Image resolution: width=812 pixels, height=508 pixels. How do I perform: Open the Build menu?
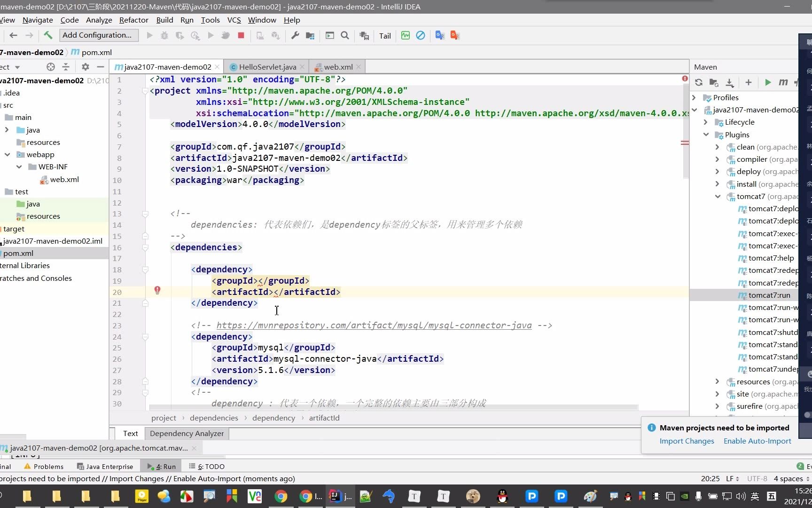pos(164,20)
